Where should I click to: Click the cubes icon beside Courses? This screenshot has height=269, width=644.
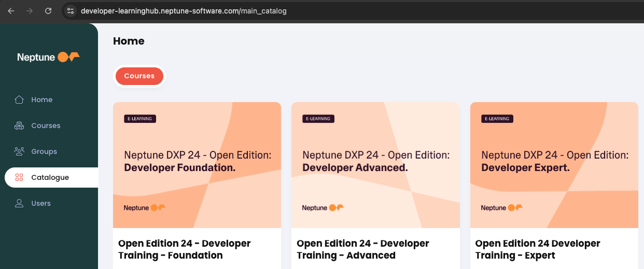[x=19, y=125]
